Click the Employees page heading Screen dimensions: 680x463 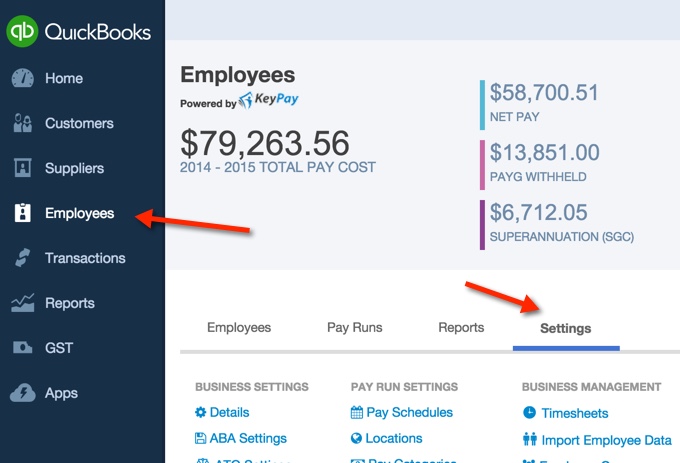coord(238,75)
